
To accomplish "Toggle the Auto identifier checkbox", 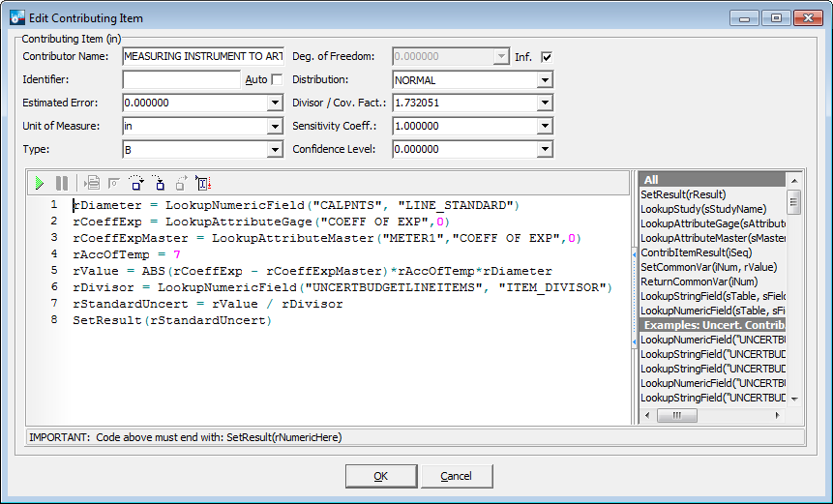I will [x=277, y=79].
